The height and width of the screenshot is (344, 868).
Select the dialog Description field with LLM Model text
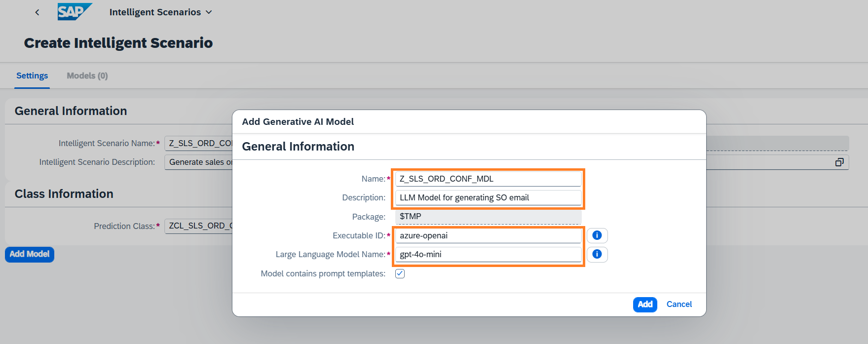click(x=488, y=198)
